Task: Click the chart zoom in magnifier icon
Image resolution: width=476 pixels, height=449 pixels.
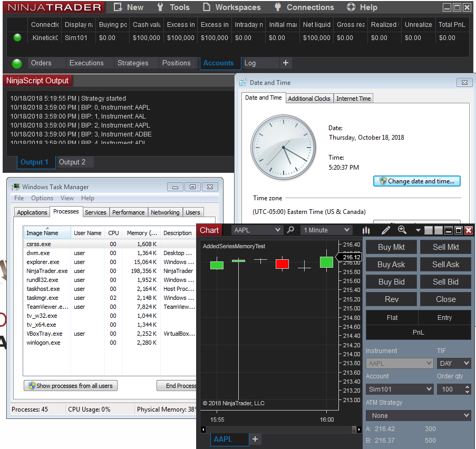Action: 402,230
